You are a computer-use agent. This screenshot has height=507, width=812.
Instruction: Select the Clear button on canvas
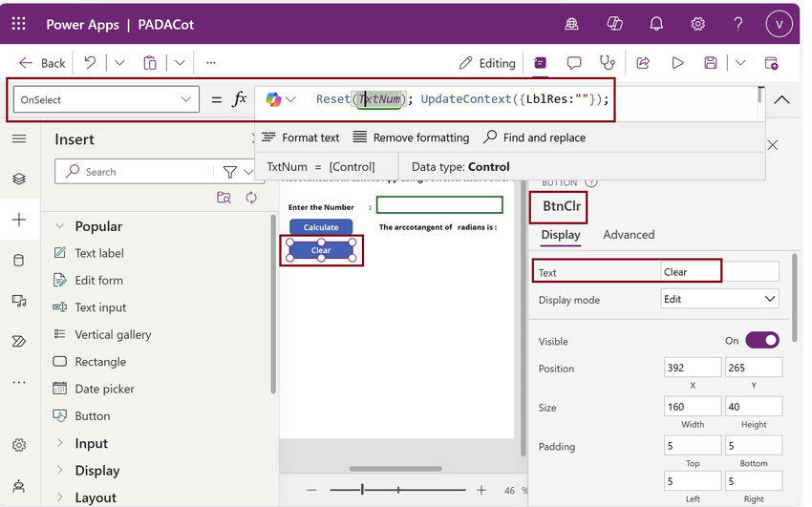click(321, 250)
